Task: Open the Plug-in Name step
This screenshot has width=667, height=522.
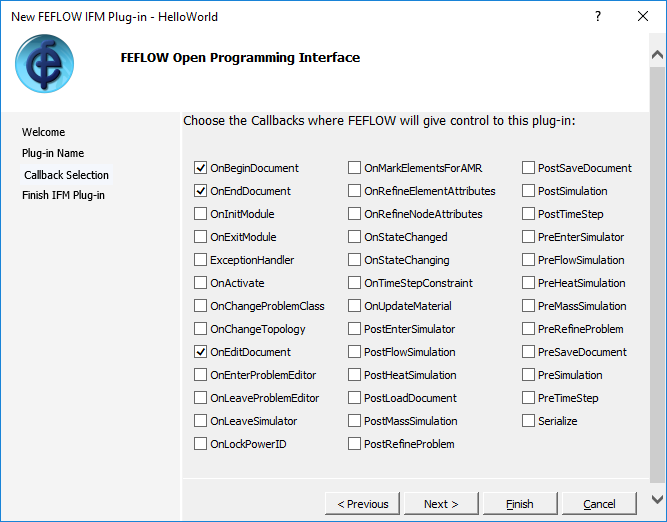Action: (x=53, y=153)
